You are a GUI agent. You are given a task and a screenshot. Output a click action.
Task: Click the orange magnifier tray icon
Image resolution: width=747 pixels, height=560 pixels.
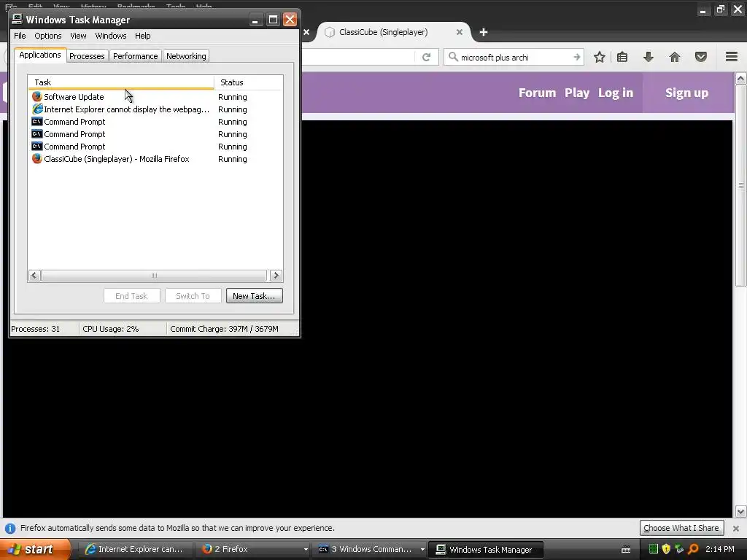pos(693,549)
